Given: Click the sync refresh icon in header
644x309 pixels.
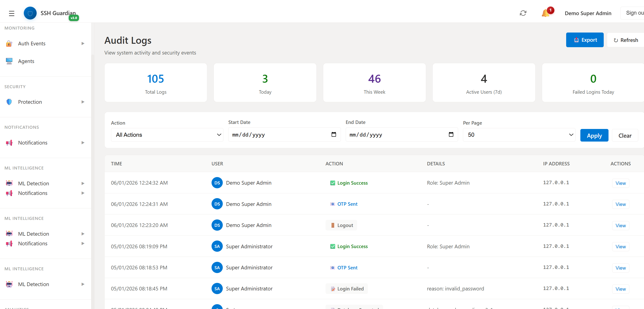Looking at the screenshot, I should click(523, 13).
